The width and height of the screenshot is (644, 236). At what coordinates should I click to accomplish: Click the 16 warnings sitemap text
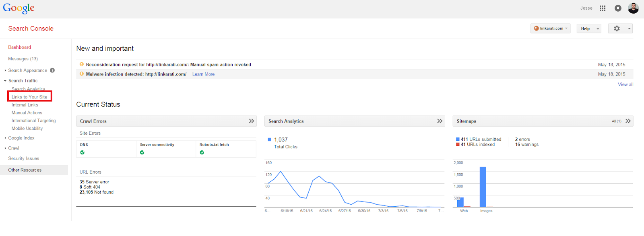tap(527, 144)
